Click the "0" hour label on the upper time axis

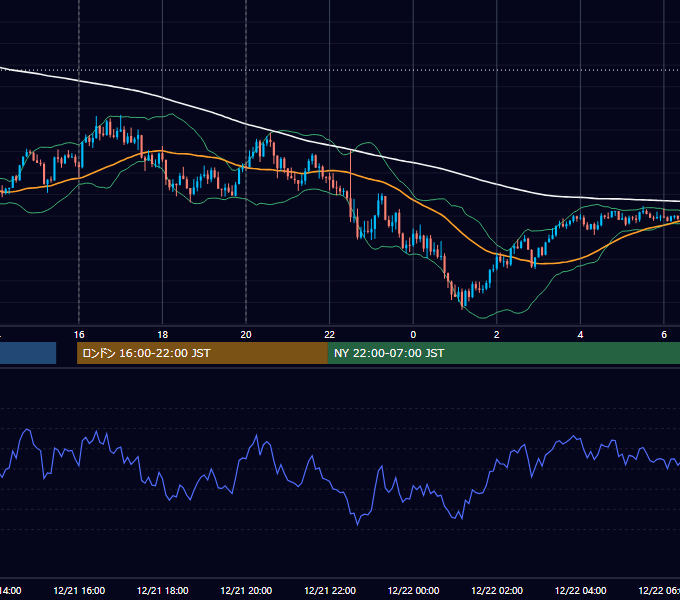413,335
